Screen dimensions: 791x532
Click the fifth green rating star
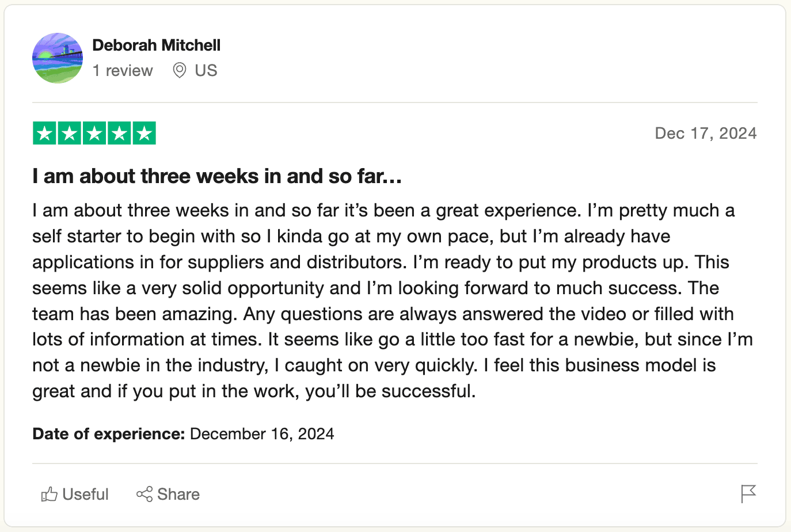[x=144, y=134]
